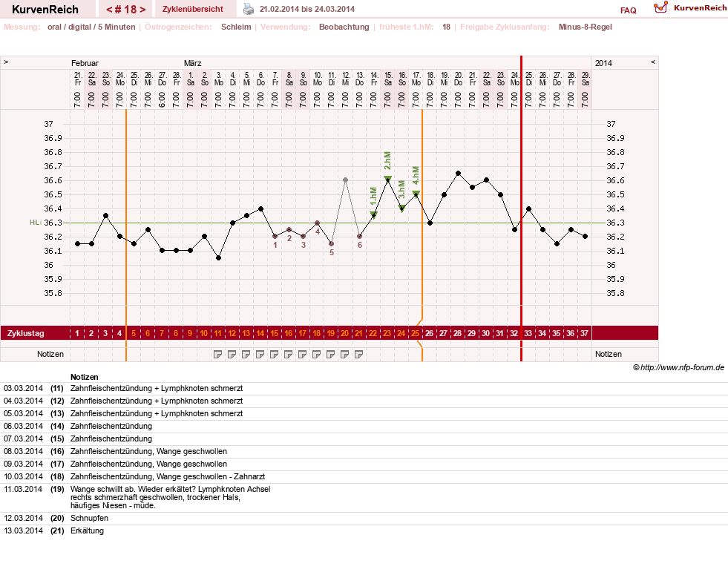The image size is (728, 575).
Task: Open note icon for cycle day 12
Action: click(232, 355)
